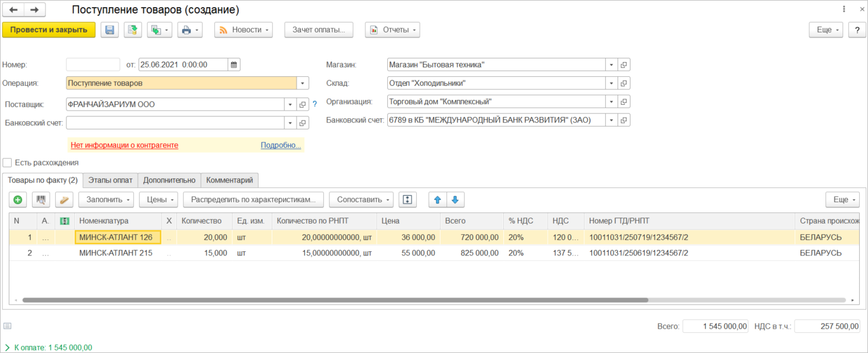Click the save document floppy disk icon
The image size is (868, 353).
[110, 30]
